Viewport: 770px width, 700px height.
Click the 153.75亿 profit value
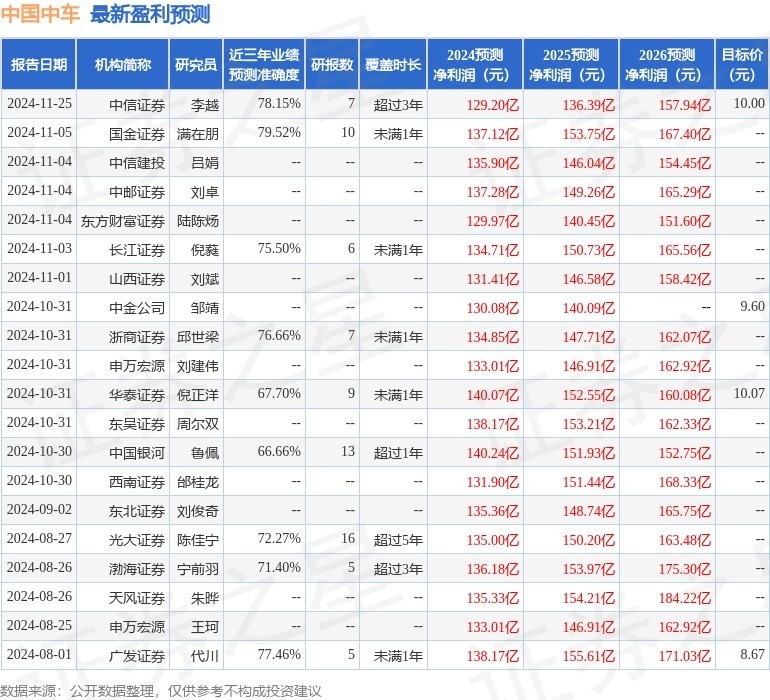(x=589, y=134)
